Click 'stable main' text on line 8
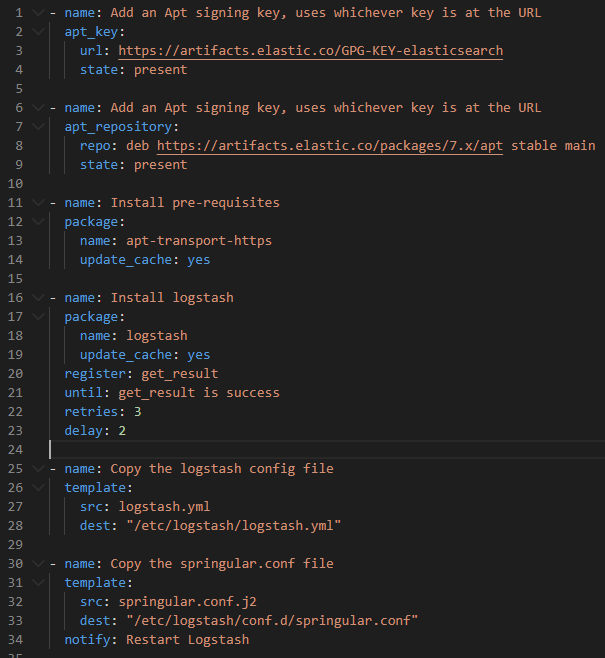Viewport: 605px width, 658px height. click(x=553, y=146)
